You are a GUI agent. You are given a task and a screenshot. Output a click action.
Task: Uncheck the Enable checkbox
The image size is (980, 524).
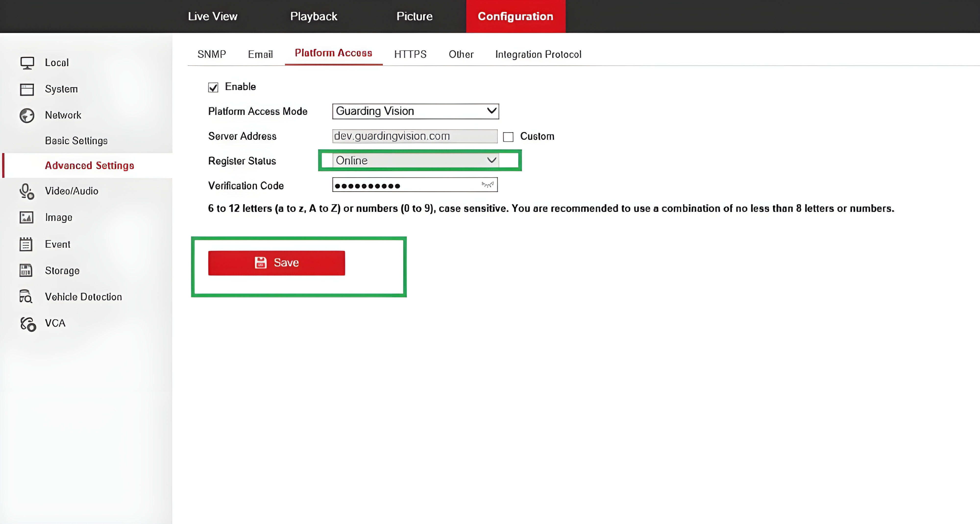213,87
